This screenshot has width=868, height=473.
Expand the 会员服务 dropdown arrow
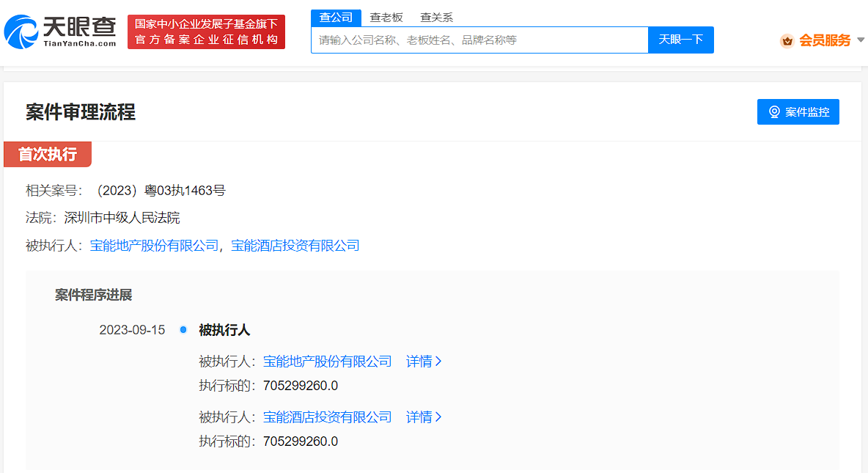click(861, 40)
